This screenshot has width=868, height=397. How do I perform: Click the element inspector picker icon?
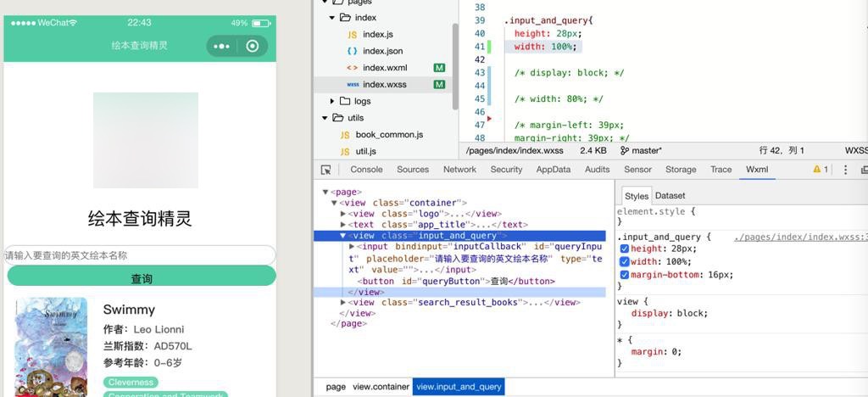click(x=326, y=170)
